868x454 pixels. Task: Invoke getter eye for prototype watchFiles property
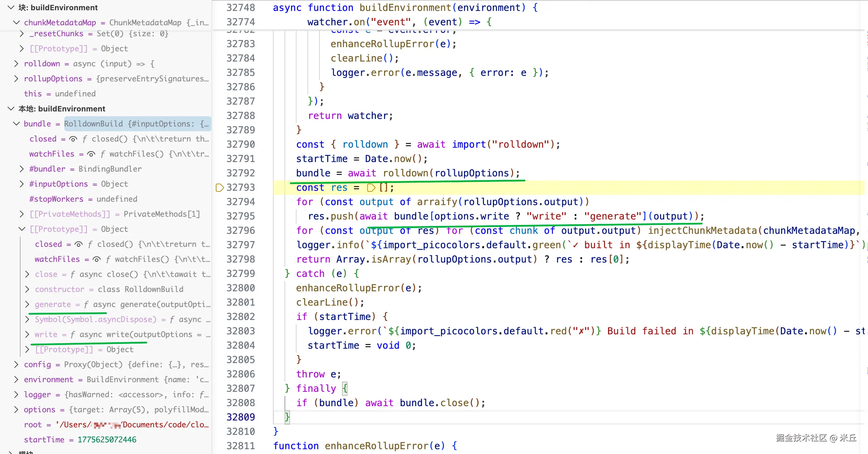(x=97, y=259)
